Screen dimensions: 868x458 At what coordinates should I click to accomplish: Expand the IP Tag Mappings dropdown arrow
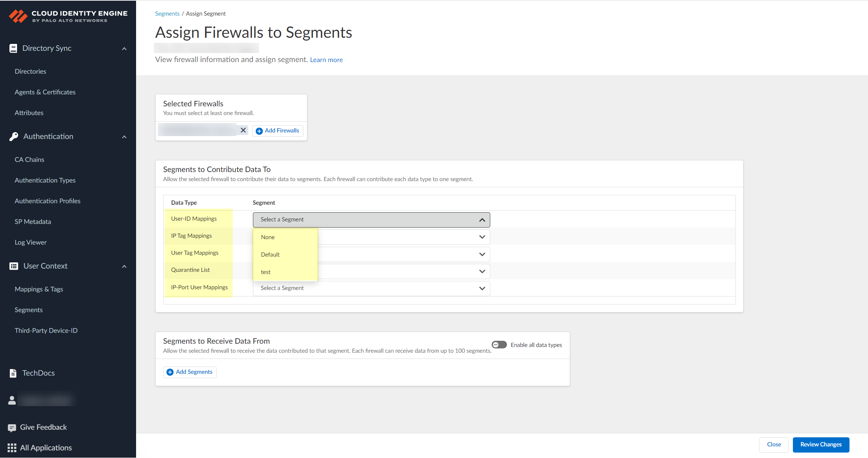click(482, 237)
